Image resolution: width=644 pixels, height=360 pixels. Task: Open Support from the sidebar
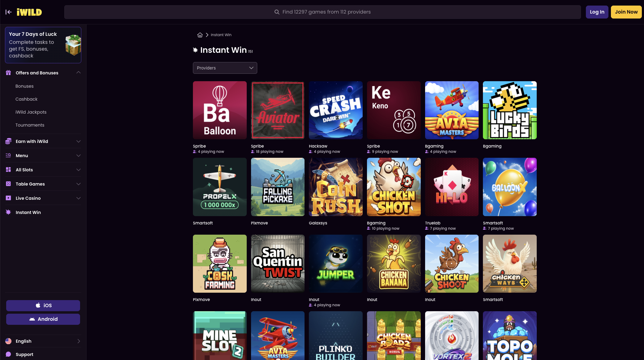(x=24, y=354)
